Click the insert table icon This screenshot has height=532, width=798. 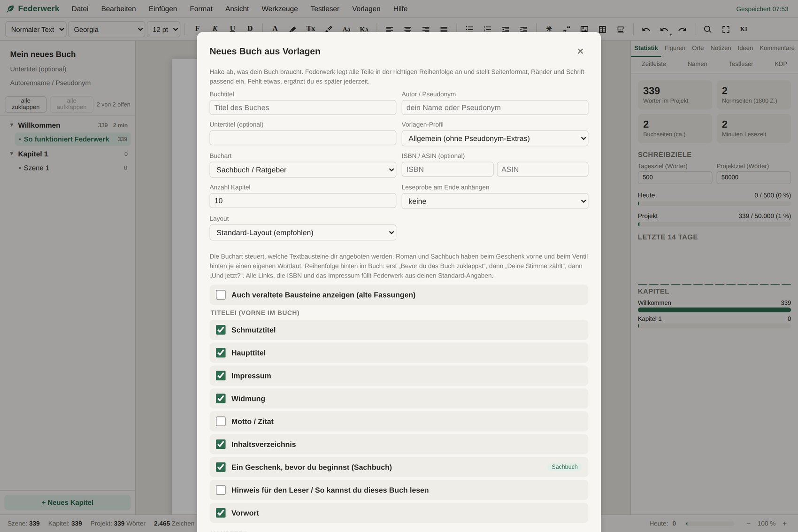click(x=602, y=29)
